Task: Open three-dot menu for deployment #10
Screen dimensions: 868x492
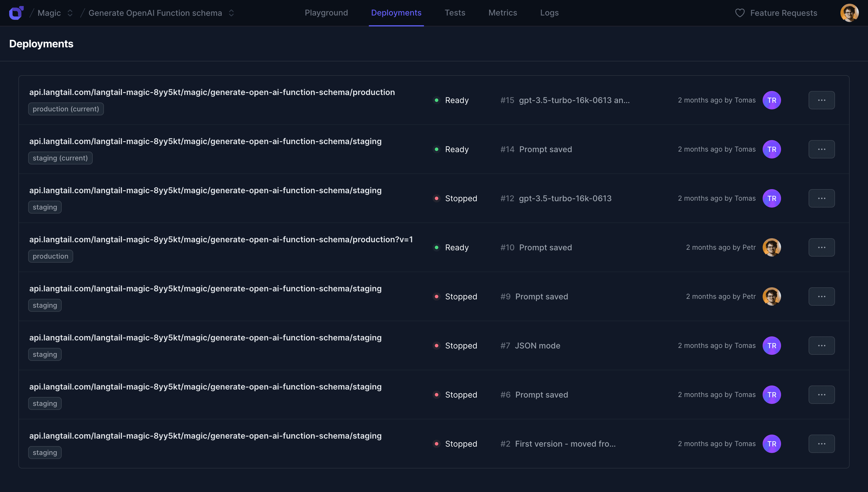Action: tap(821, 247)
